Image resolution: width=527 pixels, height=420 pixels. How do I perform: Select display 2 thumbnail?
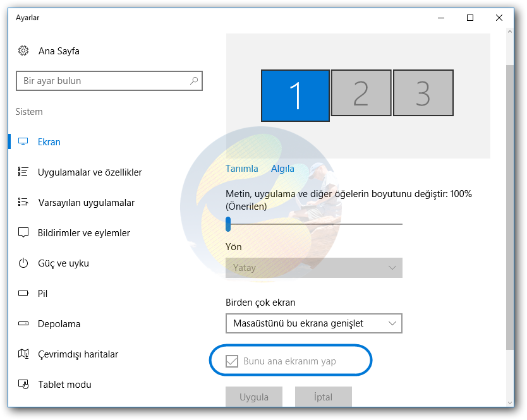coord(361,93)
